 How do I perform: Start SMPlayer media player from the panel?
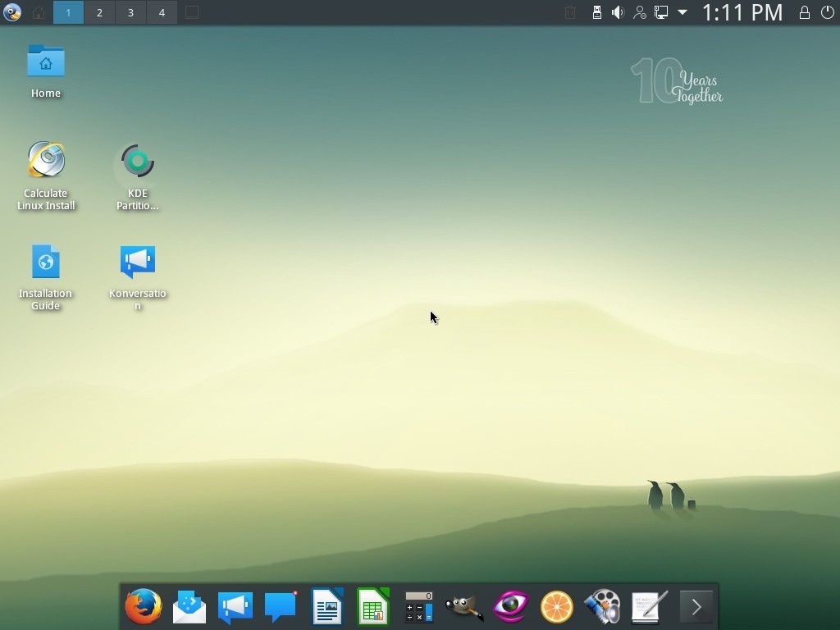click(603, 607)
